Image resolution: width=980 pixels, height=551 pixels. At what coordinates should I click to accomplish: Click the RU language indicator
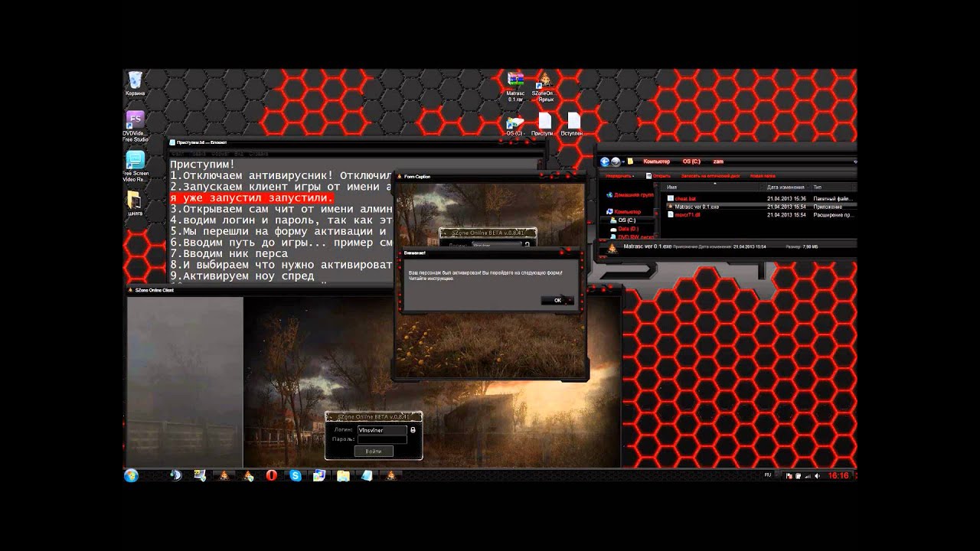[x=768, y=475]
